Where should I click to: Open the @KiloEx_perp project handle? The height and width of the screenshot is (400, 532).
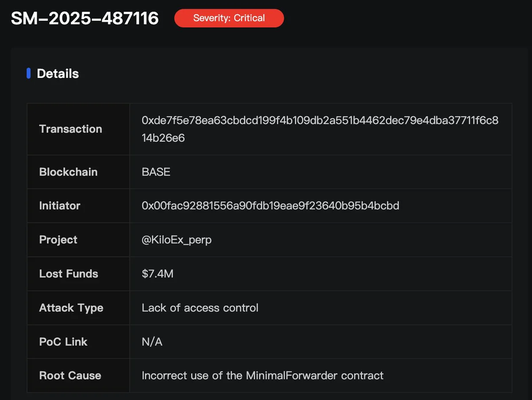(x=176, y=240)
